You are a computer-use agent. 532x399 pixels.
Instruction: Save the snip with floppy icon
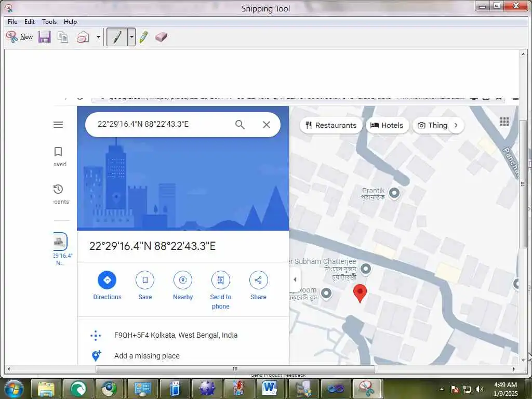click(45, 37)
